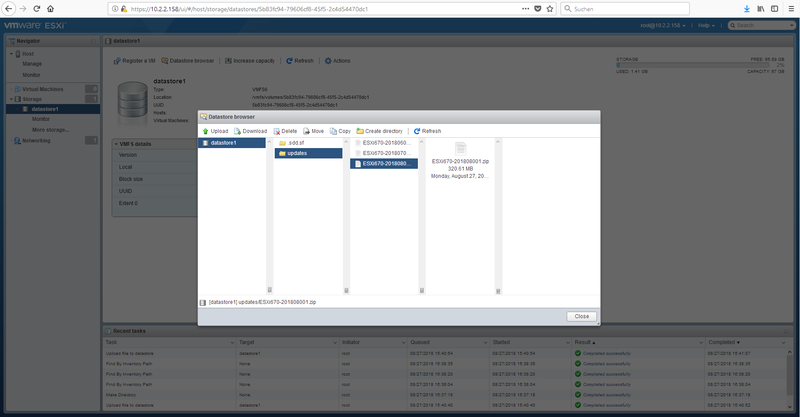
Task: Sort recent tasks by Target column
Action: coord(246,342)
